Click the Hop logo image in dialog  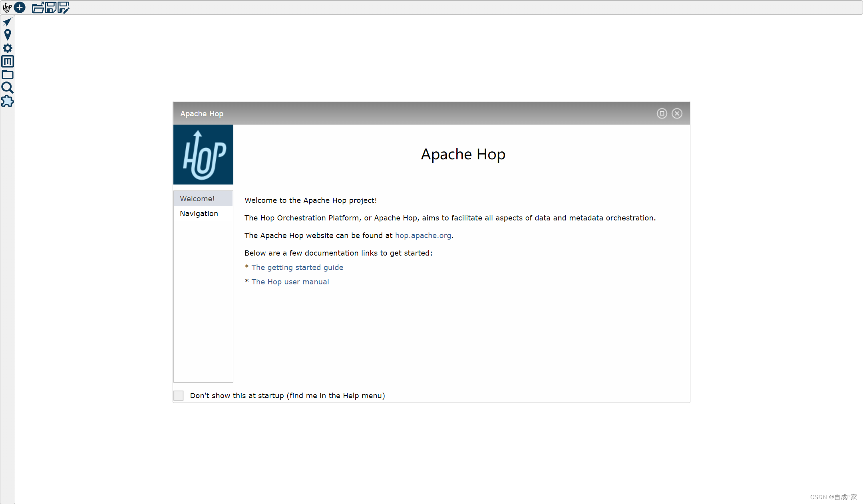pyautogui.click(x=203, y=155)
